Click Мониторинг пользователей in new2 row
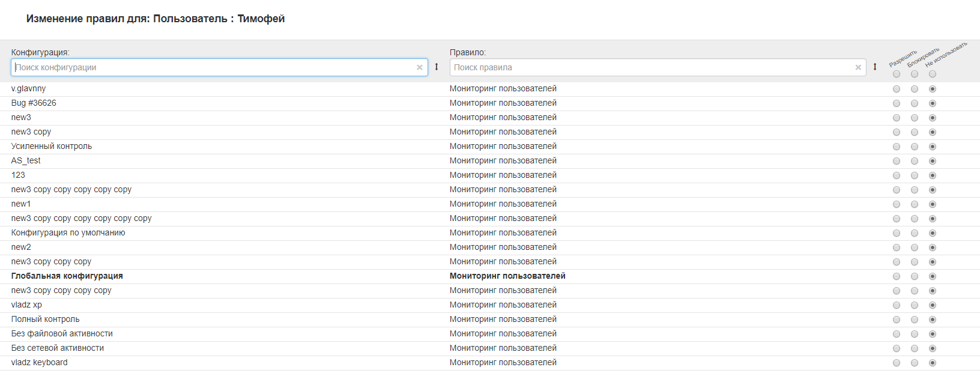This screenshot has width=980, height=373. point(503,247)
